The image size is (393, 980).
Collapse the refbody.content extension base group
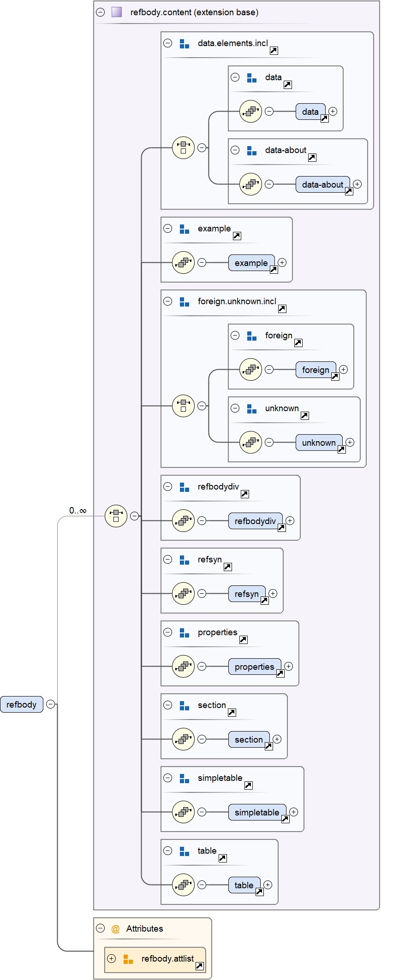click(100, 12)
